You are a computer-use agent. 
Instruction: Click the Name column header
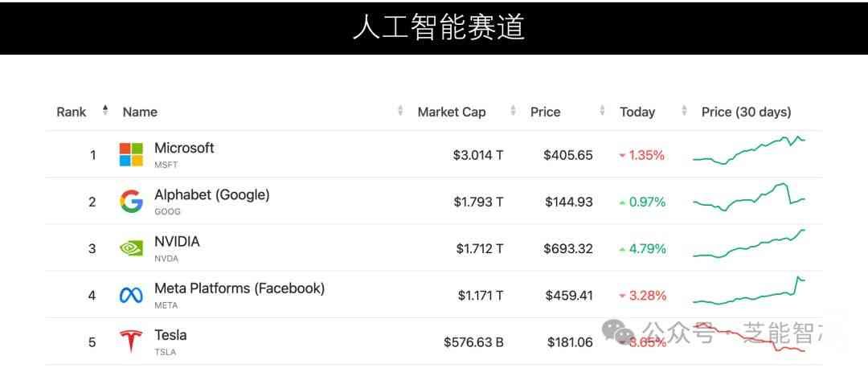click(x=140, y=112)
